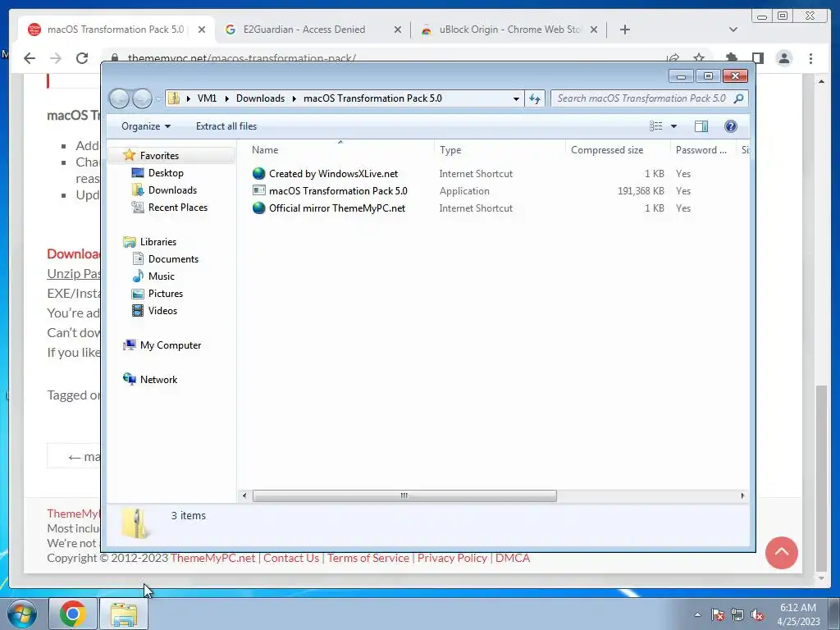Bookmark this page with the star icon
Image resolution: width=840 pixels, height=630 pixels.
click(699, 58)
